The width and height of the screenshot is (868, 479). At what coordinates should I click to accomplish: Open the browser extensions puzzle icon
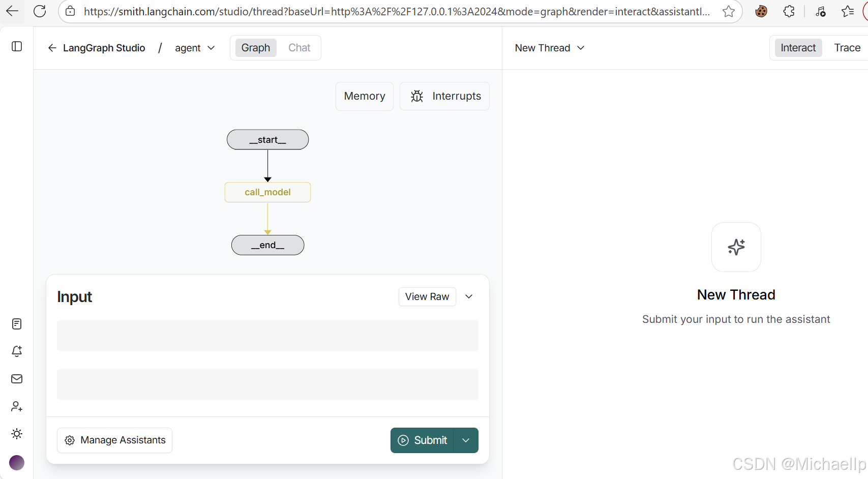789,11
